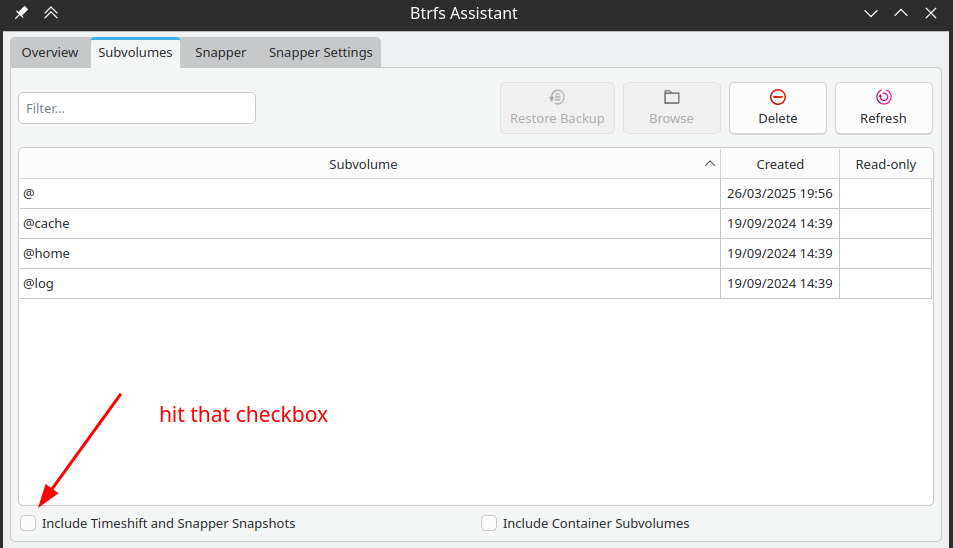Click the keep-above double chevron icon
The height and width of the screenshot is (548, 953).
pyautogui.click(x=51, y=13)
